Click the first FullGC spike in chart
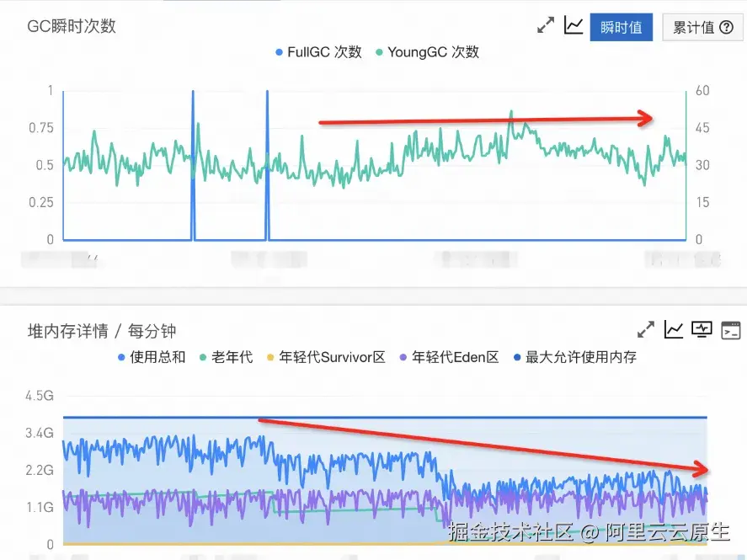 (x=193, y=164)
